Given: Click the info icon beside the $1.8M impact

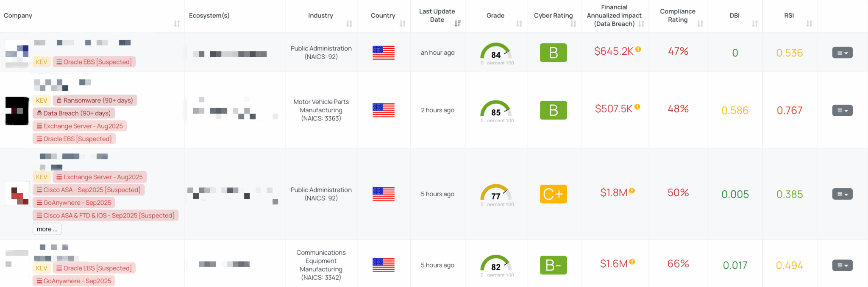Looking at the screenshot, I should (x=632, y=191).
